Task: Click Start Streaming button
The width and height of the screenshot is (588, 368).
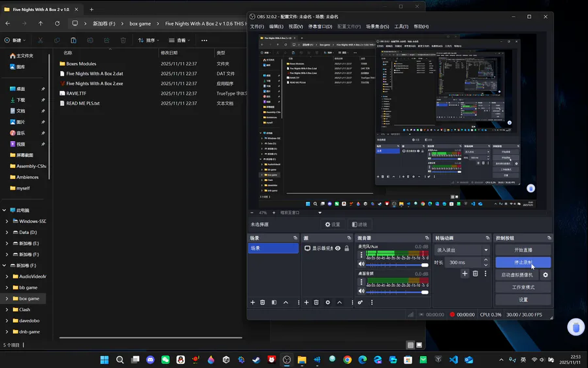Action: point(523,250)
